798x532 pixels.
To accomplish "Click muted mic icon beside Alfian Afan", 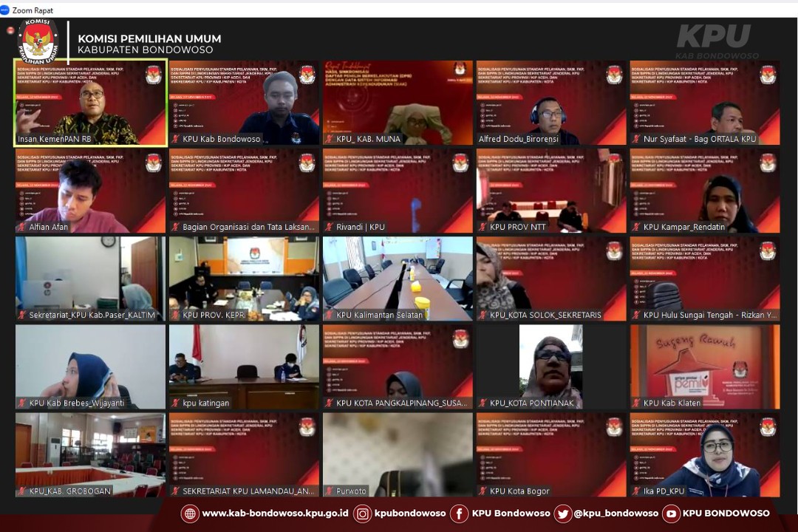I will click(x=22, y=227).
